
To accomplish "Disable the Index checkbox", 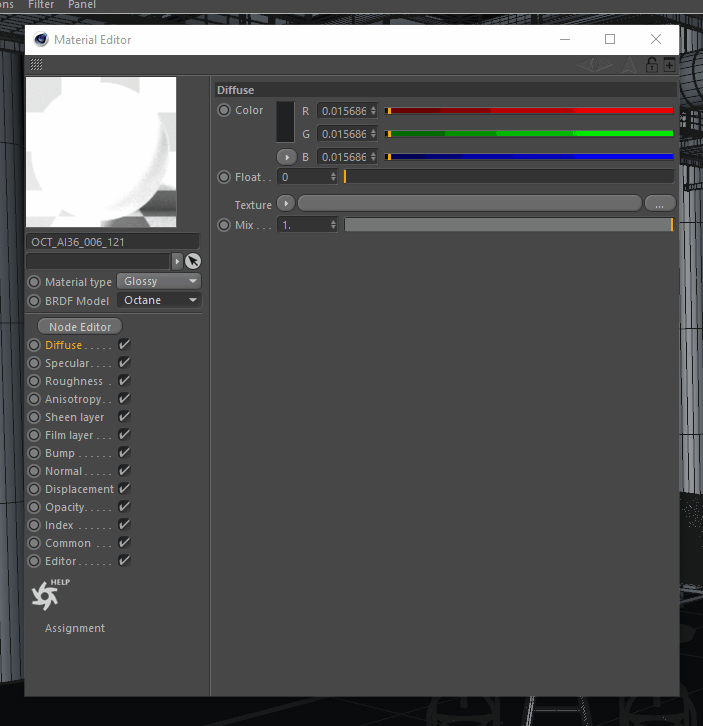I will [124, 525].
